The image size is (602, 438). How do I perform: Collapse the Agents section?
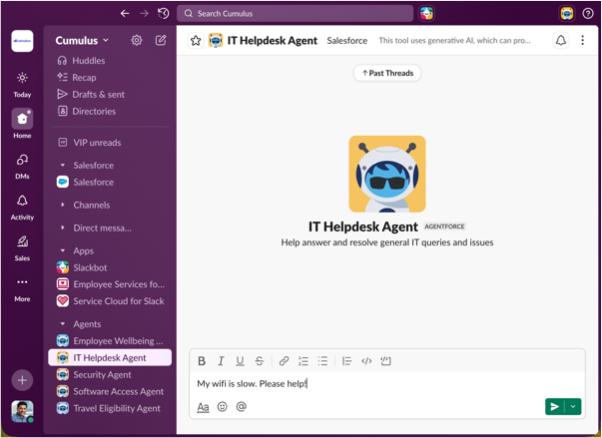[x=63, y=324]
